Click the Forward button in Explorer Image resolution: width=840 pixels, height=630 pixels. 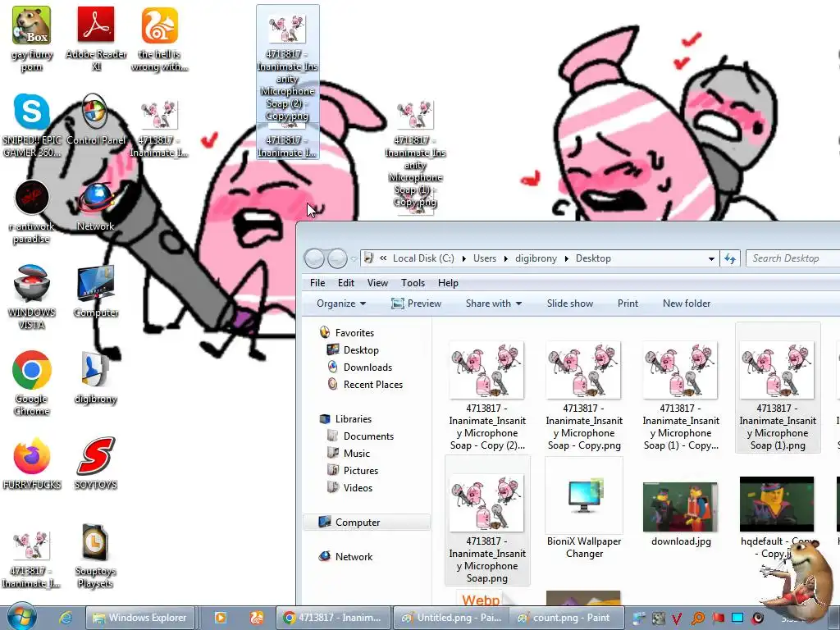[x=337, y=258]
